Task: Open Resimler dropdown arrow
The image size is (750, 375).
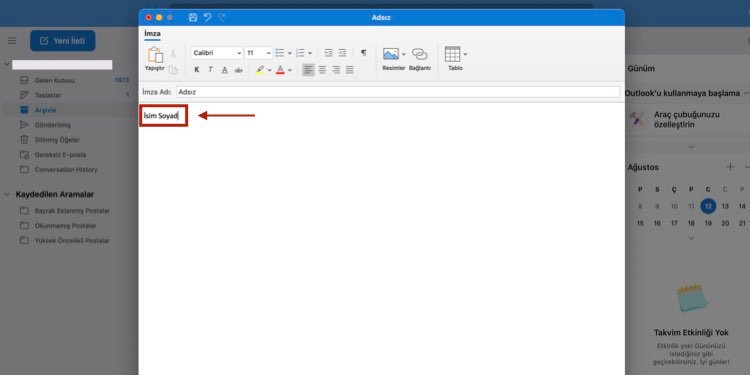Action: [x=404, y=54]
